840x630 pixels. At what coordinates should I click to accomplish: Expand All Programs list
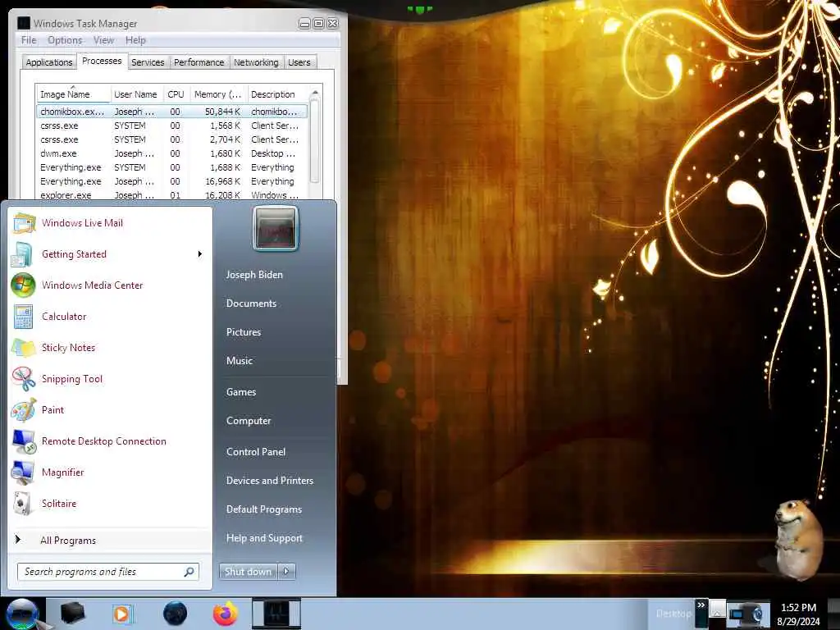tap(68, 540)
